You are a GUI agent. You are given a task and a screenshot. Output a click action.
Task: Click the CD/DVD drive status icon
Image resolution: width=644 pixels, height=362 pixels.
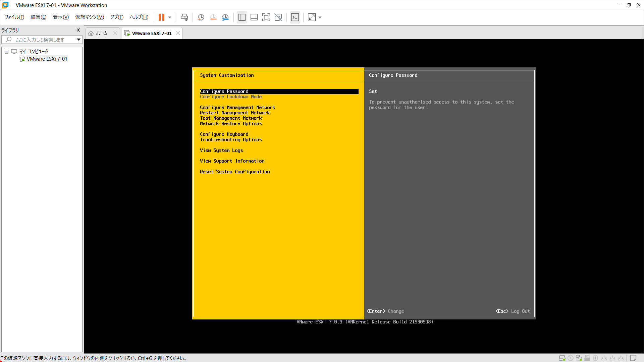click(x=571, y=358)
